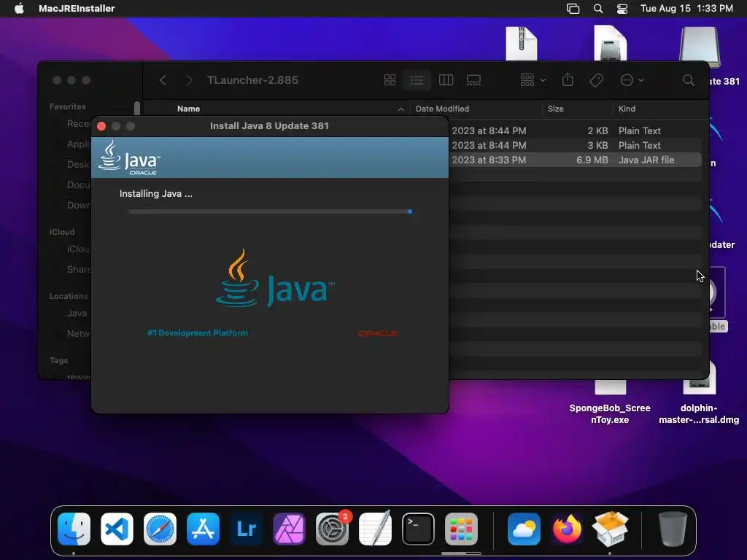Open the date and time menu
Screen dimensions: 747x560
686,8
